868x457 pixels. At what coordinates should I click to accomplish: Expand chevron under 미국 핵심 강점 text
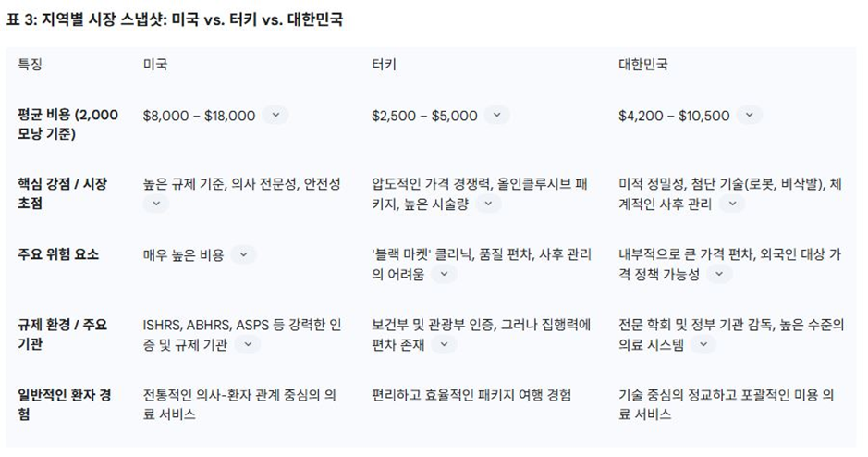pos(156,204)
